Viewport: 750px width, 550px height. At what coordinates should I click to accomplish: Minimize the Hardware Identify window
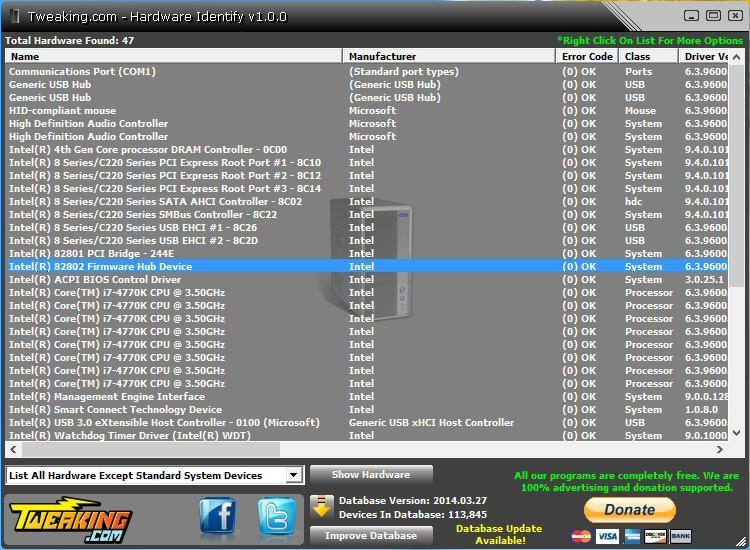pos(691,16)
